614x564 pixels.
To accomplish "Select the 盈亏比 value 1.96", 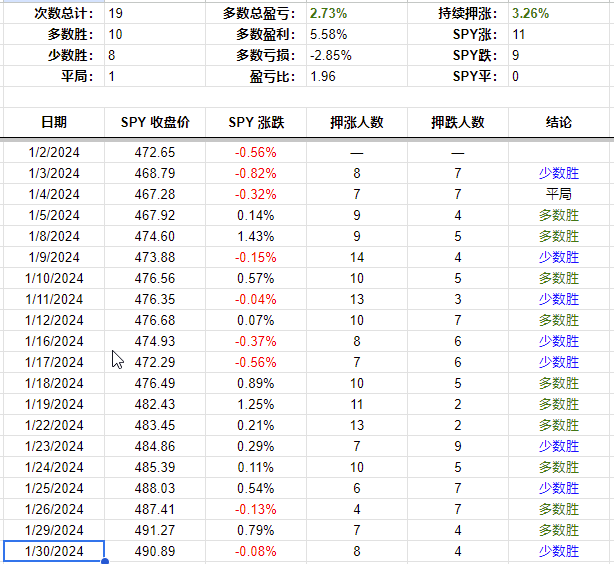I will [x=357, y=76].
